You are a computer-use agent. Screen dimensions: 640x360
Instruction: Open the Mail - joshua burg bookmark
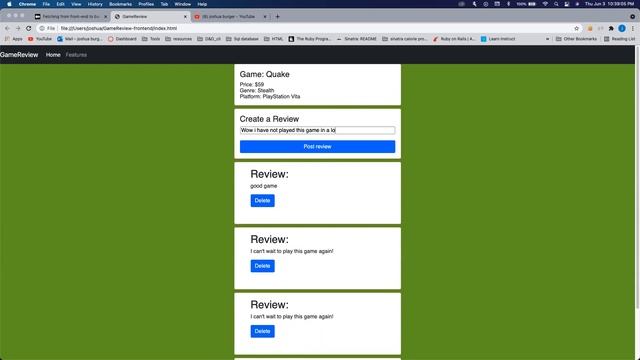click(x=80, y=39)
